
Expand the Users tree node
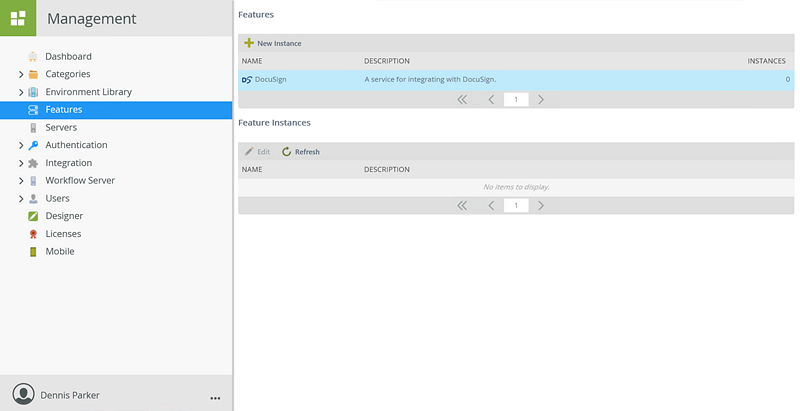(21, 198)
